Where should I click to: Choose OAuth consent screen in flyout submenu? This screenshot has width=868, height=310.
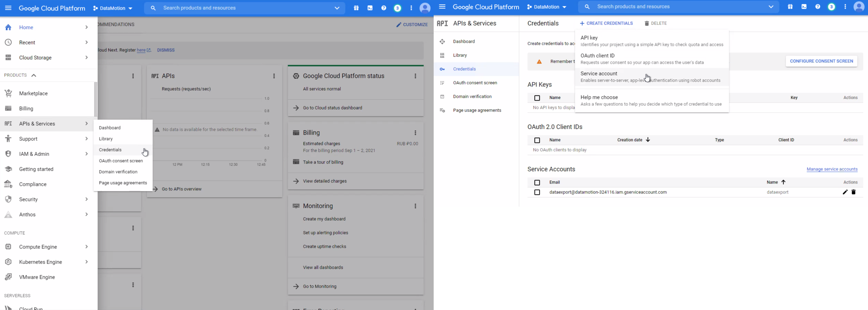(x=123, y=161)
